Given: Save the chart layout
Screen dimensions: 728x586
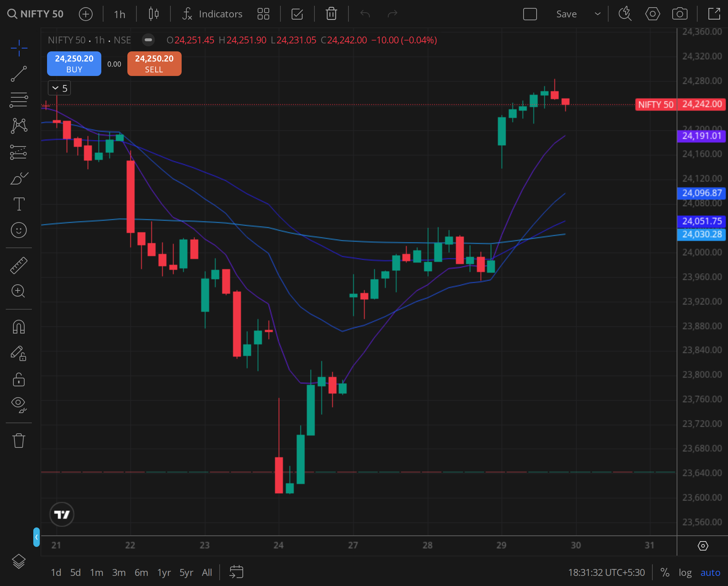Looking at the screenshot, I should click(x=567, y=14).
